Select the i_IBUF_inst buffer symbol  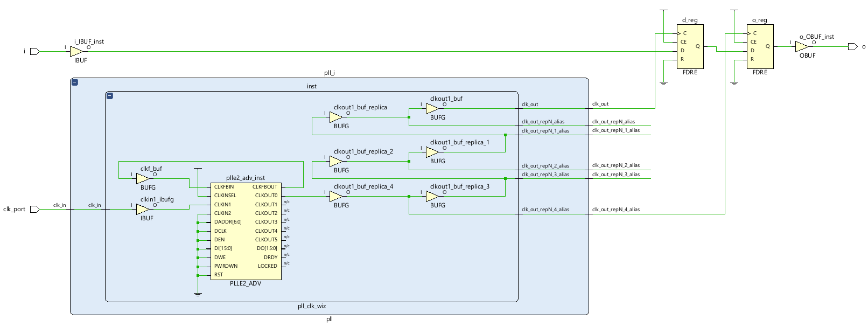pos(76,51)
